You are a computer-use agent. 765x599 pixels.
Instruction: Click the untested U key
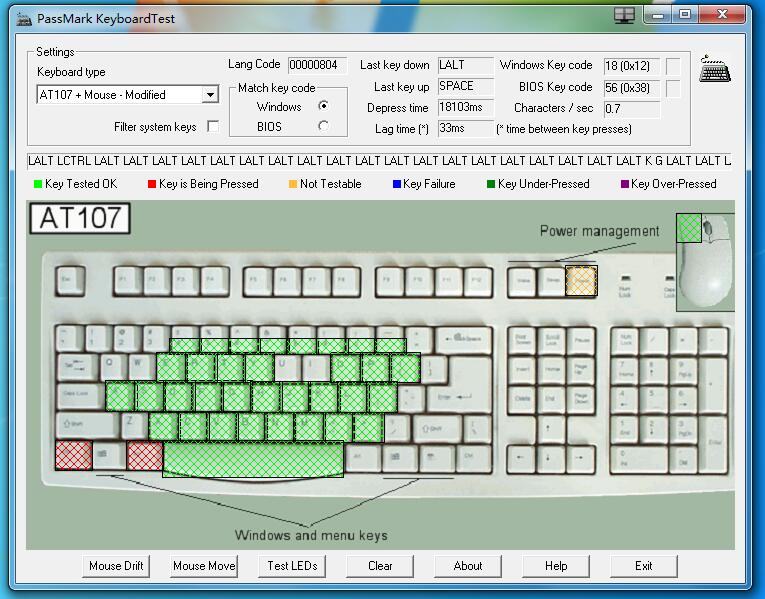[288, 367]
